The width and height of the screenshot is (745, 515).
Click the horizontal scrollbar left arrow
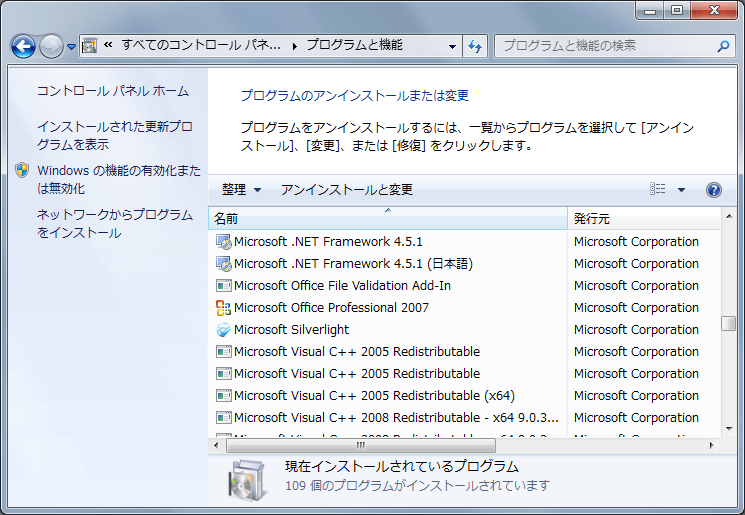click(x=216, y=446)
